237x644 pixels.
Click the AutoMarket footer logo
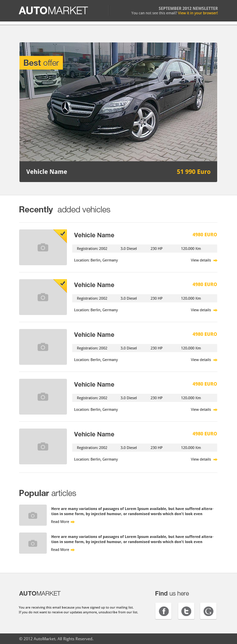tap(40, 594)
